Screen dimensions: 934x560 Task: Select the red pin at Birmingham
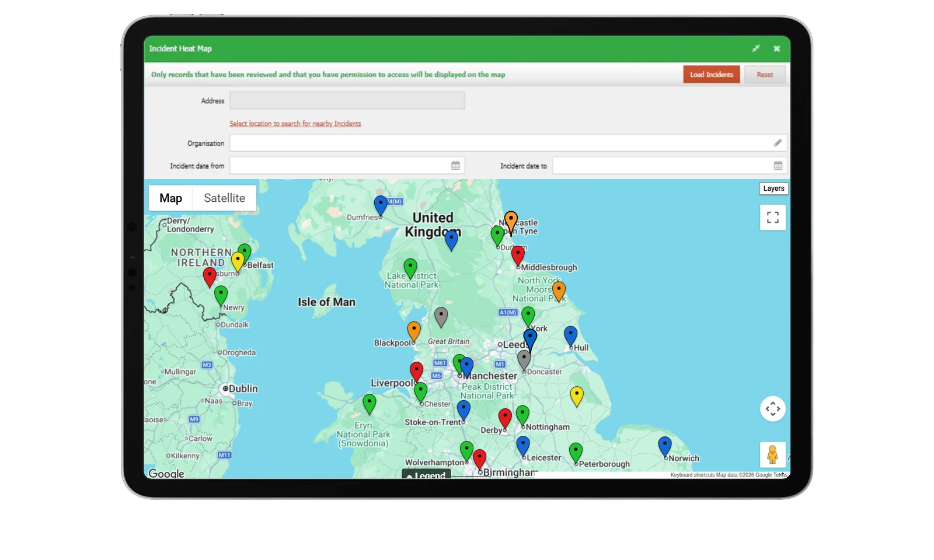click(x=479, y=460)
